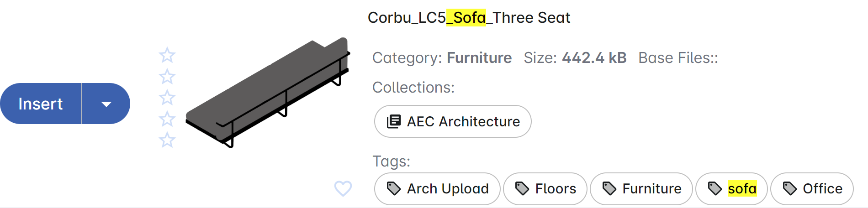
Task: Select the middle rating star
Action: (167, 98)
